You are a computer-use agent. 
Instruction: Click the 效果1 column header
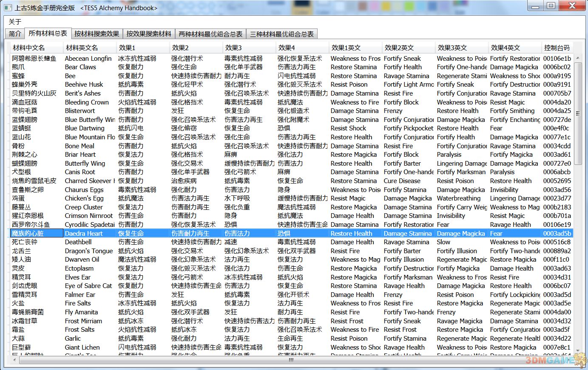[x=142, y=48]
